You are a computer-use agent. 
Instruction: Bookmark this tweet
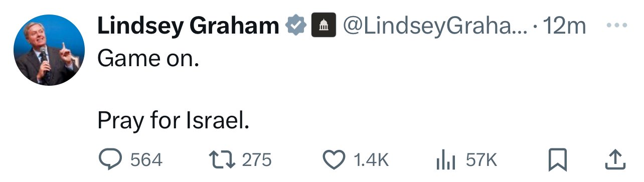coord(557,160)
